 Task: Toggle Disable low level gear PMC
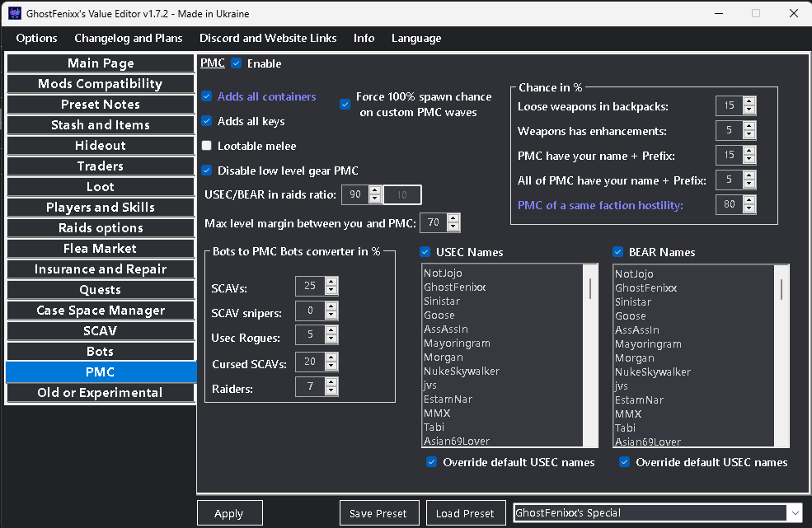pos(207,171)
